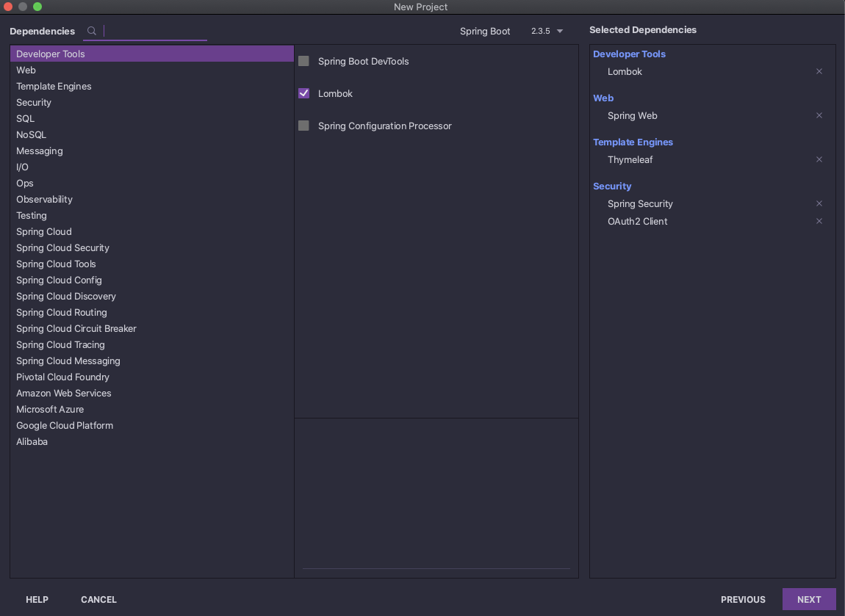Open the Spring Cloud Config category

pos(152,280)
